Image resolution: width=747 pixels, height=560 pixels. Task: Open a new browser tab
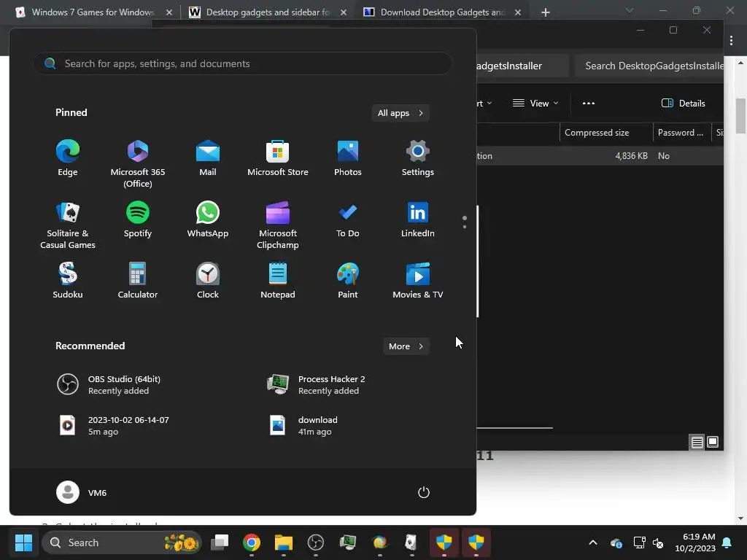click(x=546, y=12)
